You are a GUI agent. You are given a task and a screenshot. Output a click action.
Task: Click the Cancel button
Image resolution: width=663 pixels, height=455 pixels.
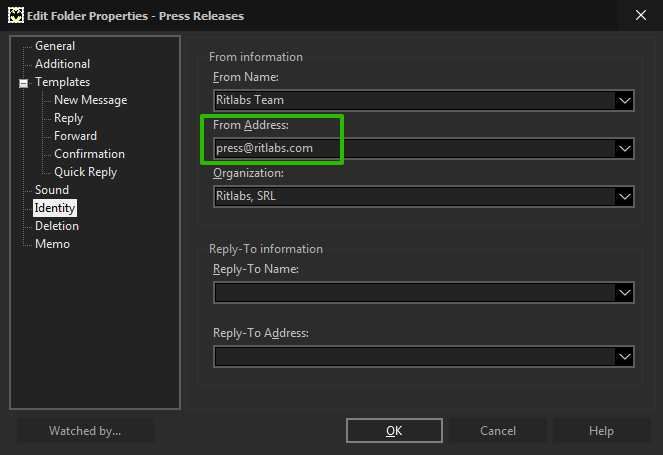point(498,430)
